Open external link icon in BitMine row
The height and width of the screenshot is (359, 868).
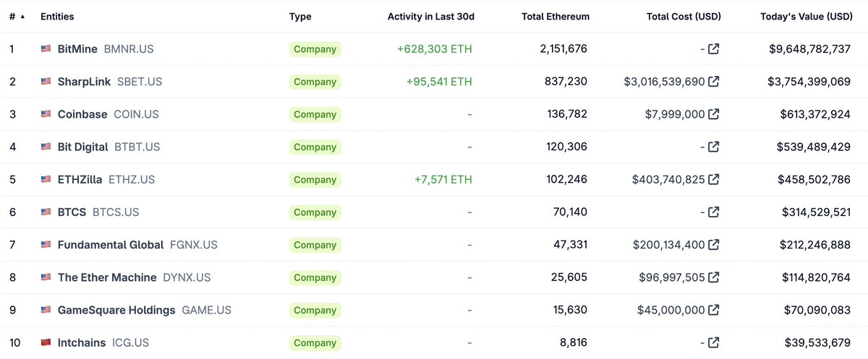coord(713,49)
